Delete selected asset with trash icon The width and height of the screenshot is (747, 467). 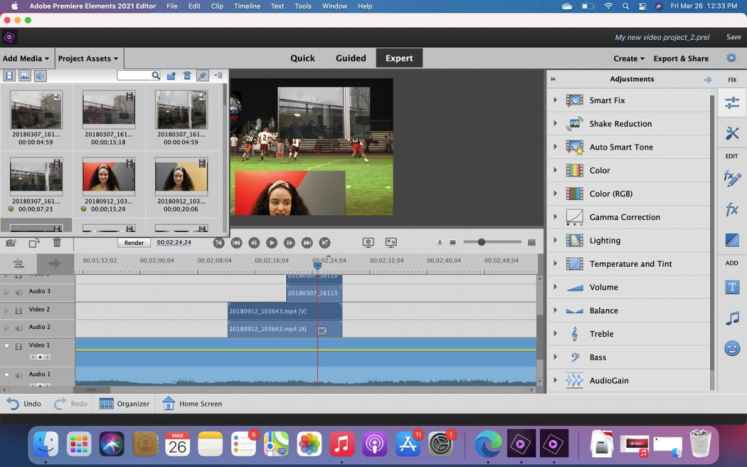click(x=187, y=75)
